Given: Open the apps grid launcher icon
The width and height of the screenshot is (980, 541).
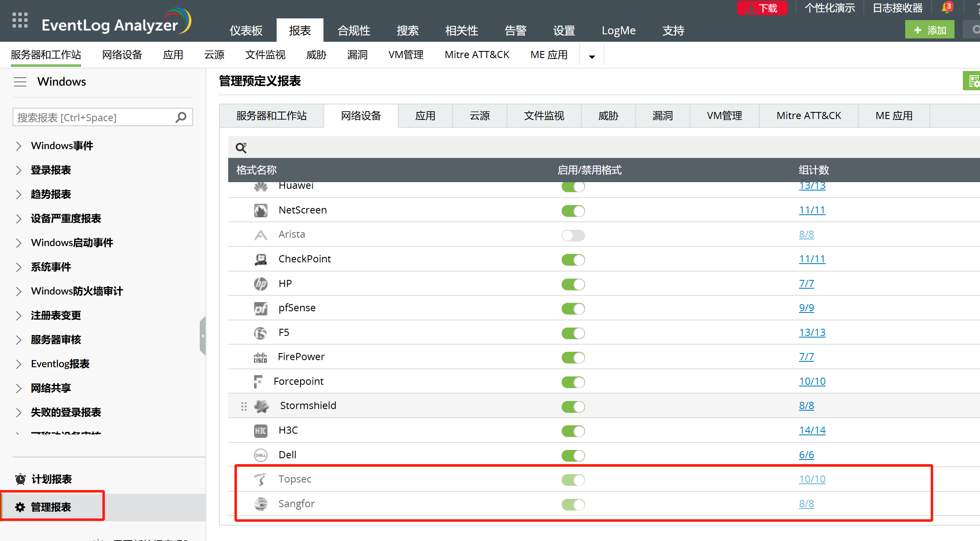Looking at the screenshot, I should pyautogui.click(x=20, y=20).
